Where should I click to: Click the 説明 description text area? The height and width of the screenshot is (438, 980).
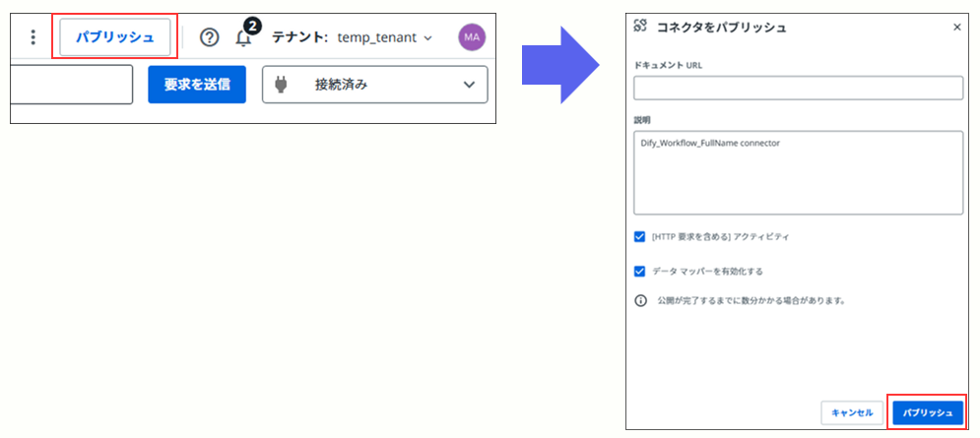(x=798, y=172)
